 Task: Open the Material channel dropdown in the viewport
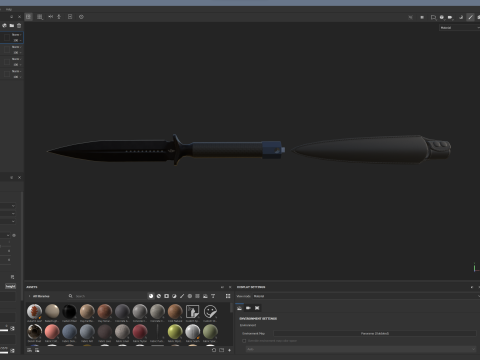(x=459, y=28)
